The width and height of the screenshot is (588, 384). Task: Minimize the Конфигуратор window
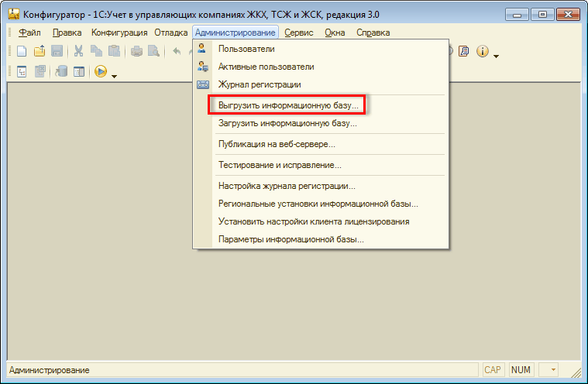point(518,15)
